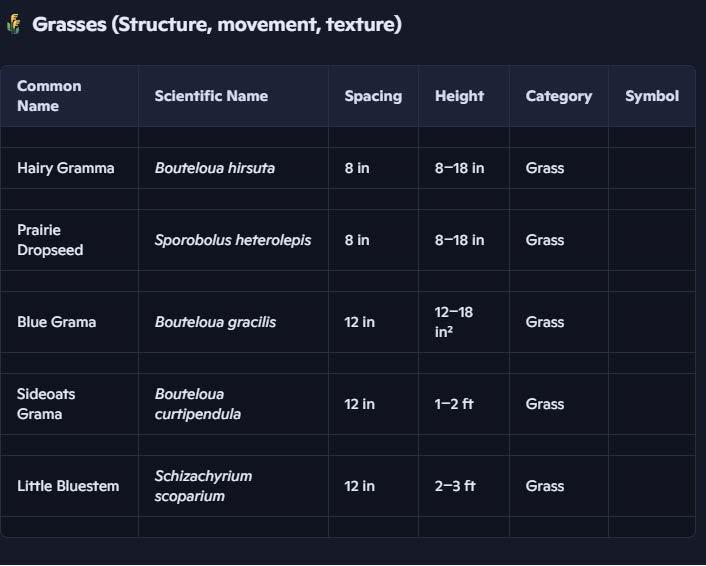This screenshot has height=566, width=706.
Task: Select the Prairie Dropseed cell
Action: [50, 240]
